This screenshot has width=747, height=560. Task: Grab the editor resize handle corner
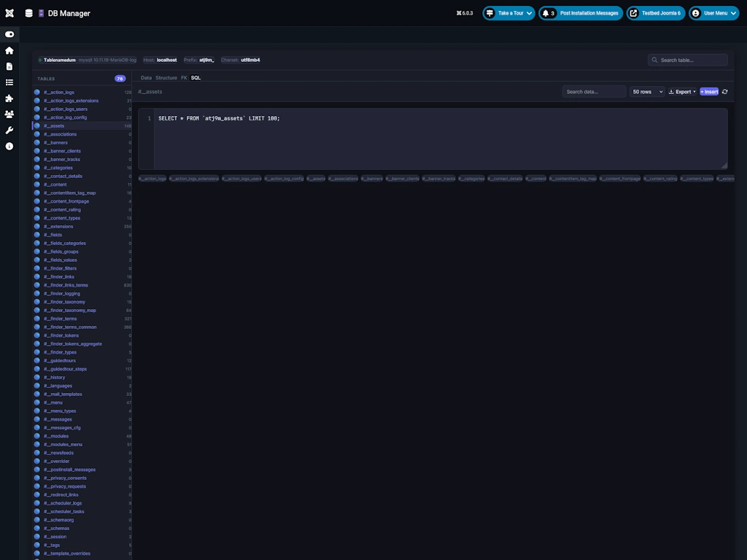[724, 166]
